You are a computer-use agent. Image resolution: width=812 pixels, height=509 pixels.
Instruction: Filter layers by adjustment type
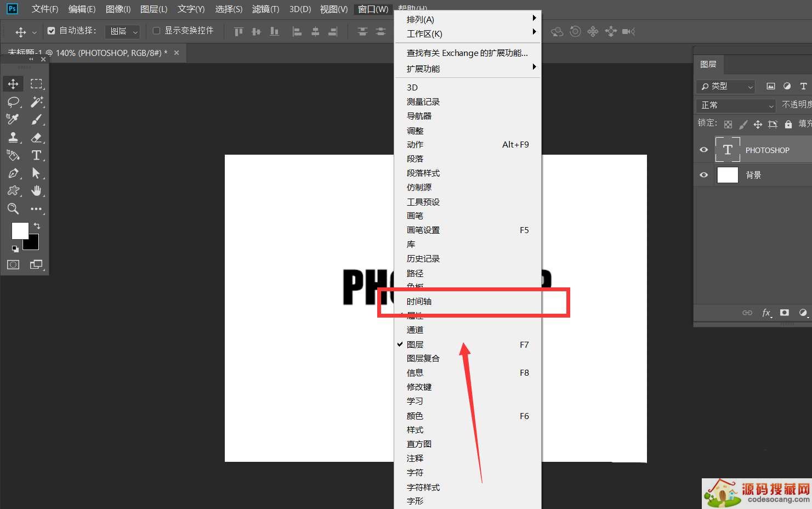(787, 86)
